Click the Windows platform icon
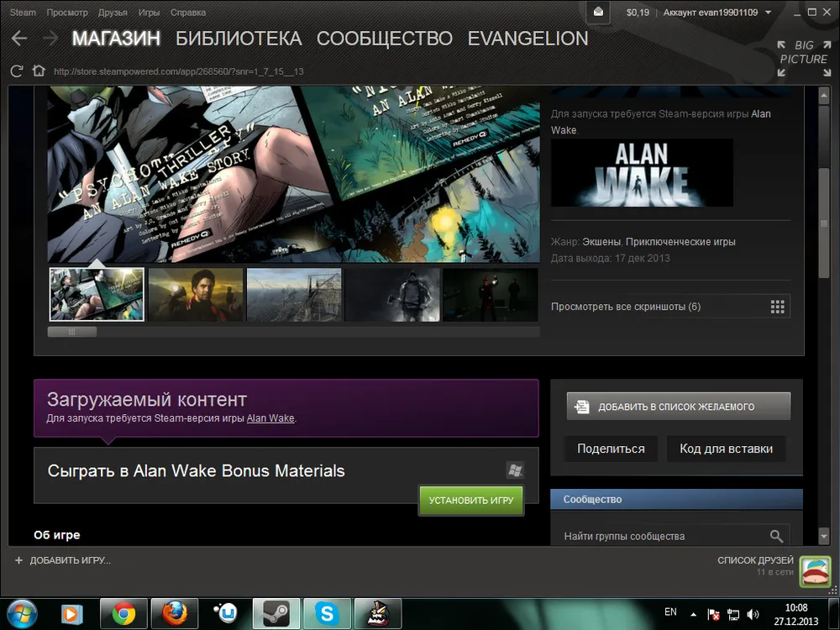840x630 pixels. pos(515,470)
